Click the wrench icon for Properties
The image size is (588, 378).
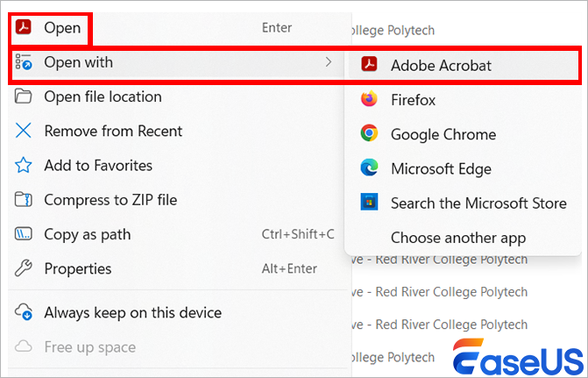(25, 268)
